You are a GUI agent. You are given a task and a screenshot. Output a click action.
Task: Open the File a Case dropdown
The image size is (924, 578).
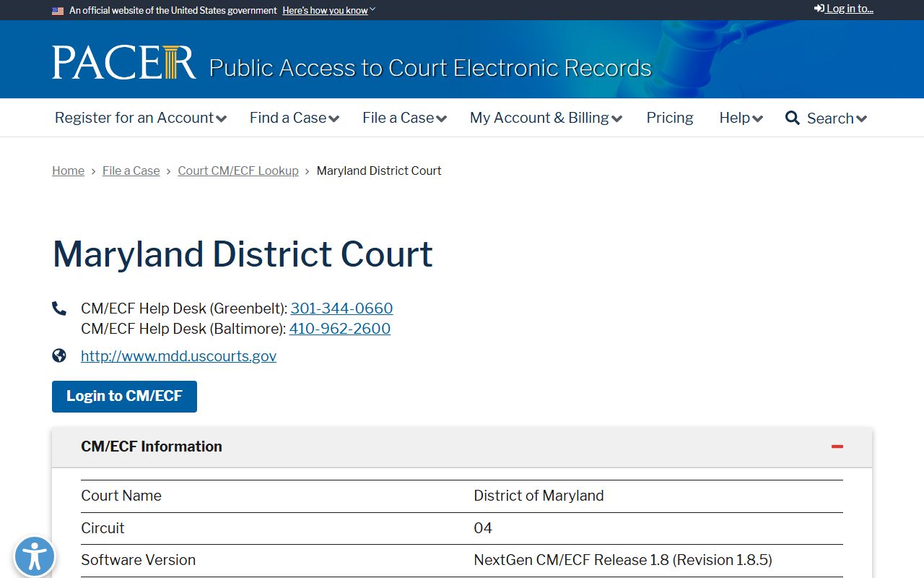(x=404, y=118)
